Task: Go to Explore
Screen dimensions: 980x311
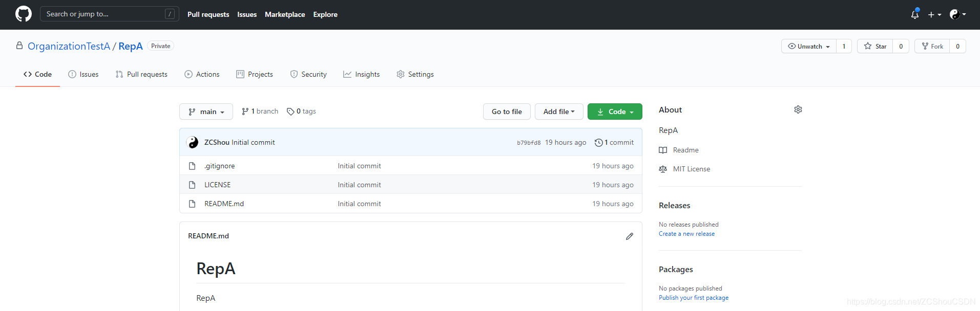Action: tap(325, 14)
